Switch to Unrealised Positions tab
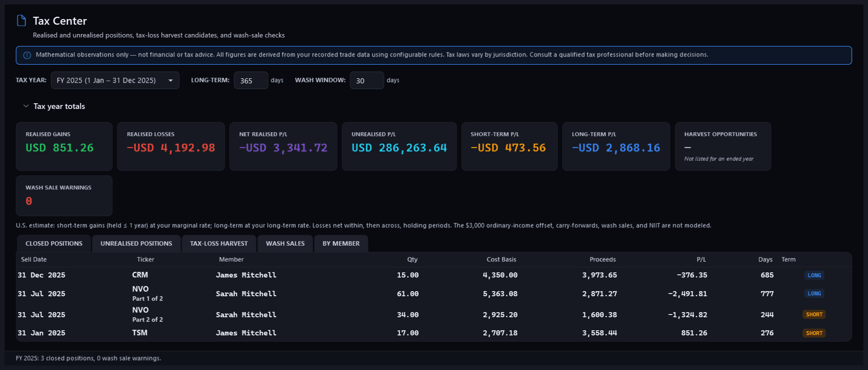The height and width of the screenshot is (370, 868). pyautogui.click(x=136, y=243)
